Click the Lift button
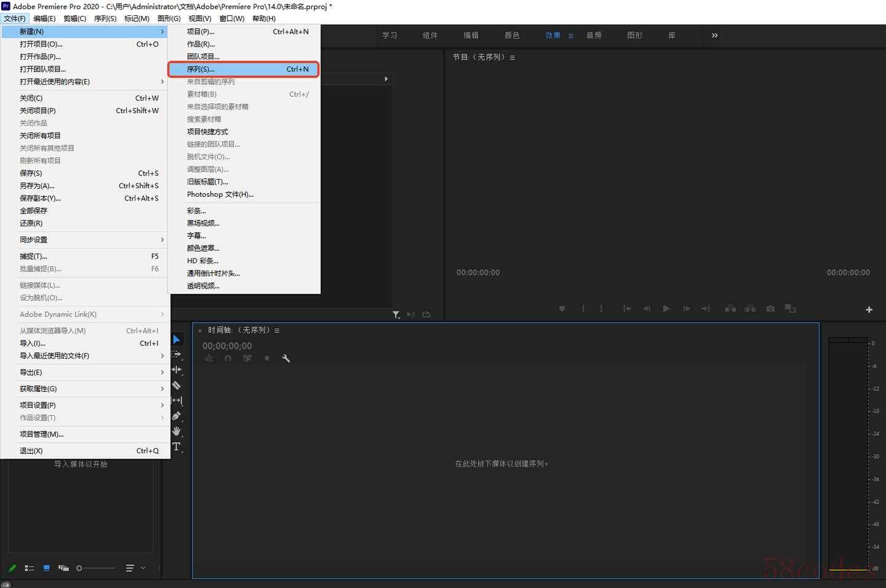Viewport: 886px width, 588px height. coord(730,309)
